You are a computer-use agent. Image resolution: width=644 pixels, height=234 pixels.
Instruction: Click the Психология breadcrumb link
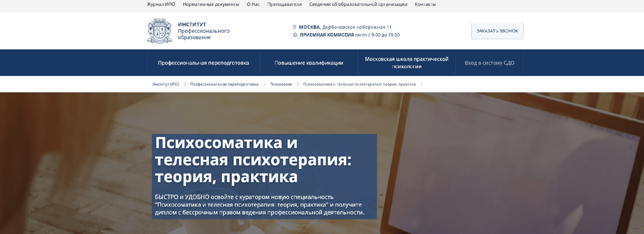tap(281, 84)
